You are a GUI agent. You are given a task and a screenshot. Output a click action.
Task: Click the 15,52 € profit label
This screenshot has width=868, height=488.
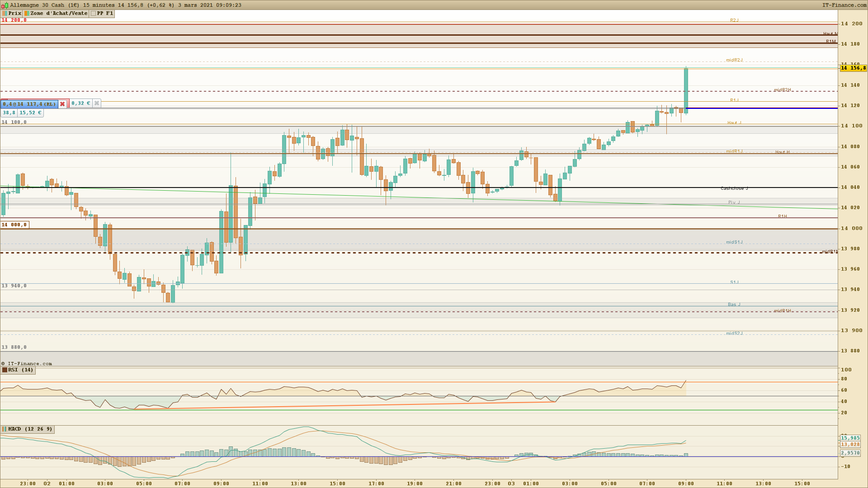click(x=30, y=113)
